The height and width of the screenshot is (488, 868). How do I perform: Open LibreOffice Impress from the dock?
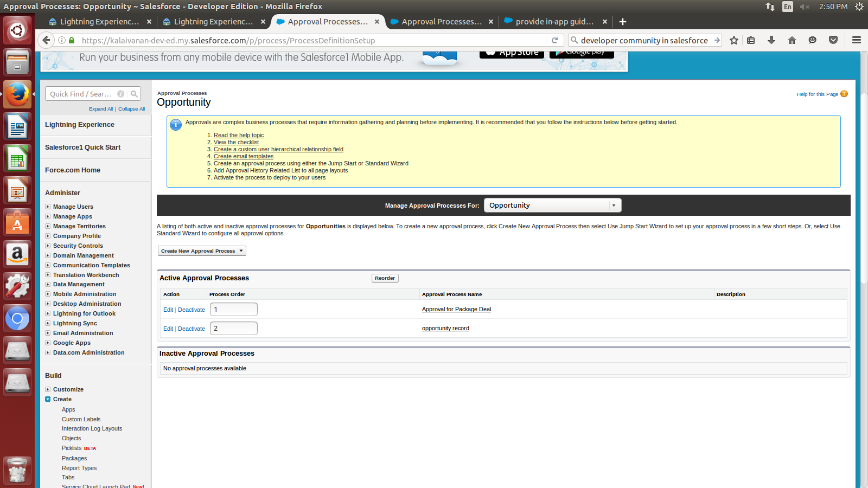click(x=17, y=190)
